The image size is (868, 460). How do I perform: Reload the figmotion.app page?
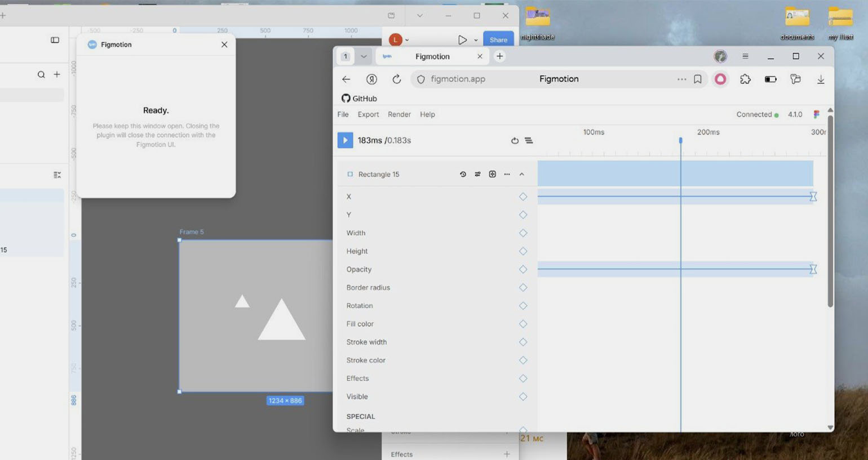pos(397,79)
